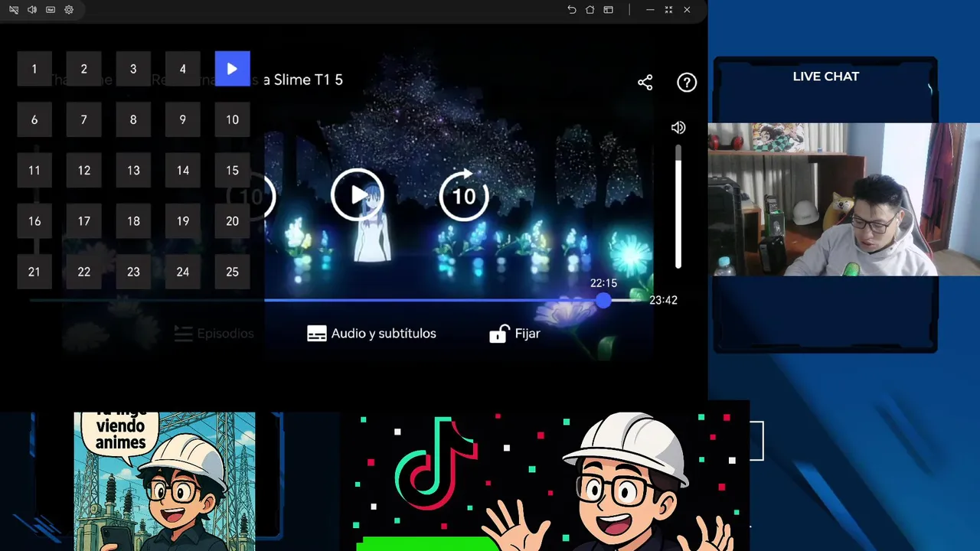Select episode 11 tile
This screenshot has height=551, width=980.
[x=34, y=171]
